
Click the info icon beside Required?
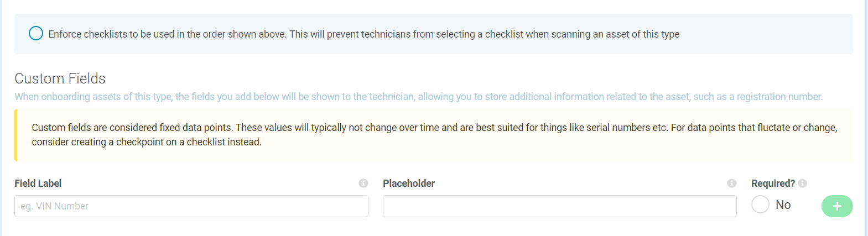[x=802, y=183]
